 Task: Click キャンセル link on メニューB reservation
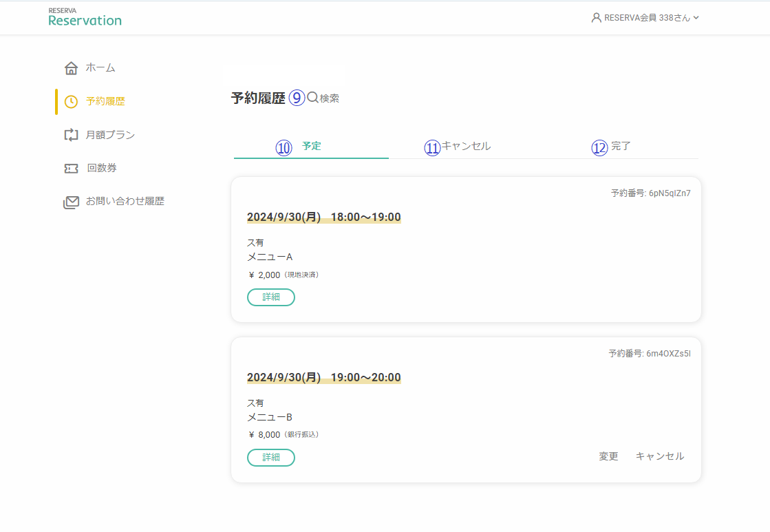pyautogui.click(x=660, y=456)
